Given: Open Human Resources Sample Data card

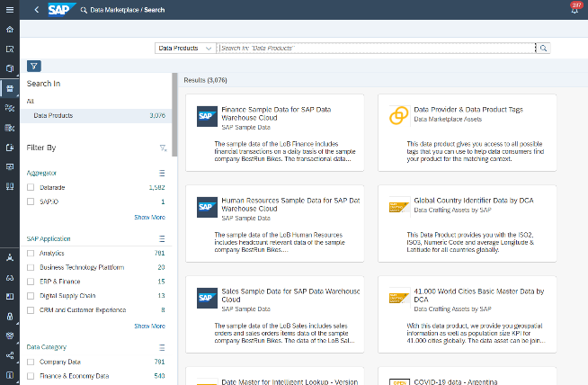Looking at the screenshot, I should point(275,224).
